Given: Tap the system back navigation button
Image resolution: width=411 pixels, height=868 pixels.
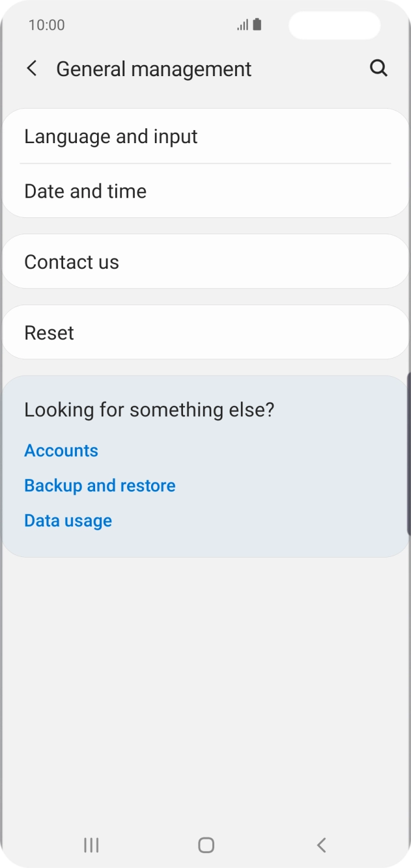Looking at the screenshot, I should click(x=321, y=845).
